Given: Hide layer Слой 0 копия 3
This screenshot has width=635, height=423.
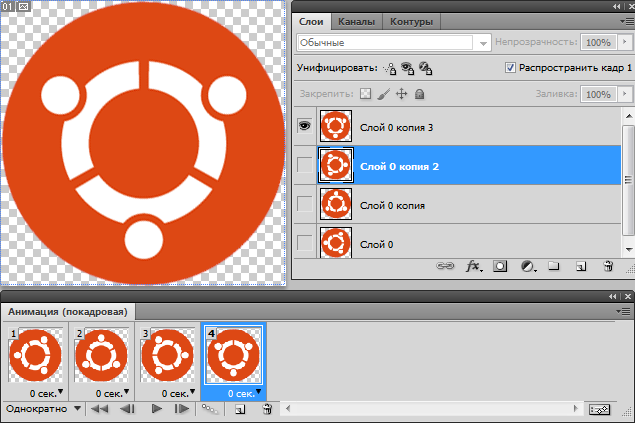Looking at the screenshot, I should (x=305, y=126).
